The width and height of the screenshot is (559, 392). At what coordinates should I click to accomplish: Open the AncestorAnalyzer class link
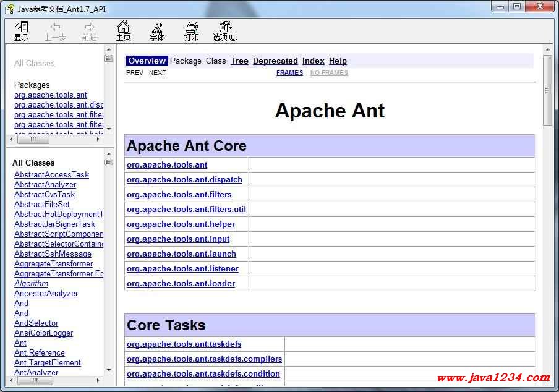point(46,294)
